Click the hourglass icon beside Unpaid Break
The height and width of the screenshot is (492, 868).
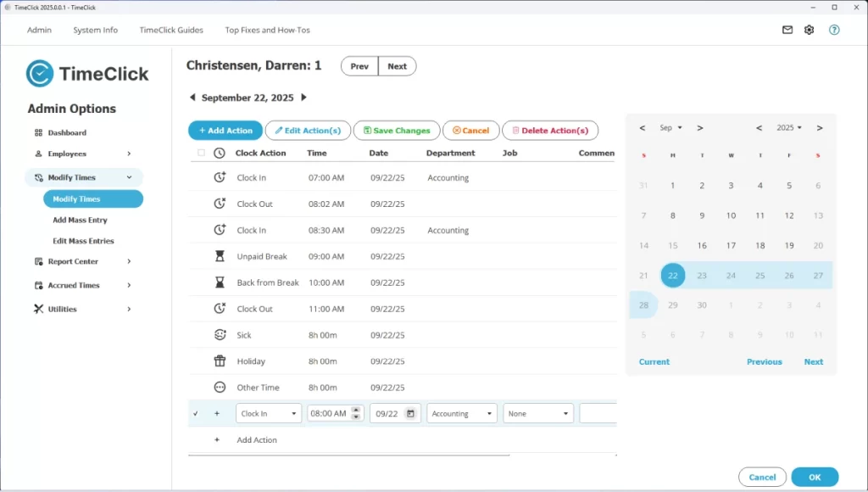219,256
